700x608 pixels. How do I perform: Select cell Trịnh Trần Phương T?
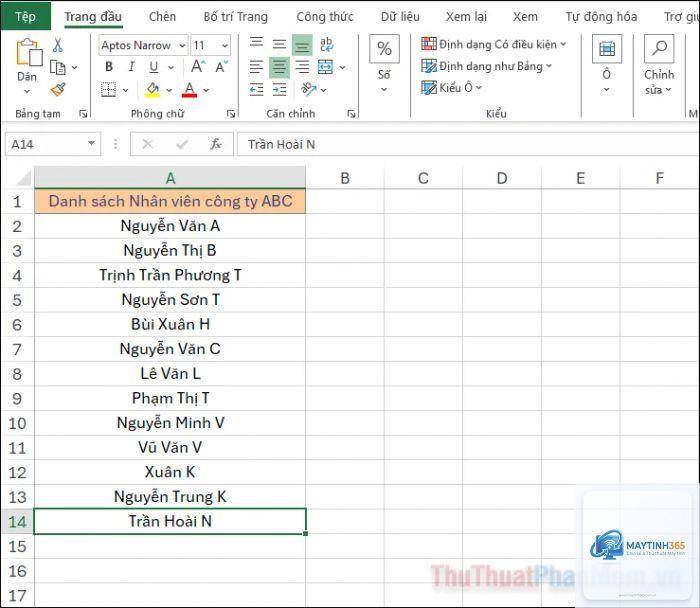(170, 275)
